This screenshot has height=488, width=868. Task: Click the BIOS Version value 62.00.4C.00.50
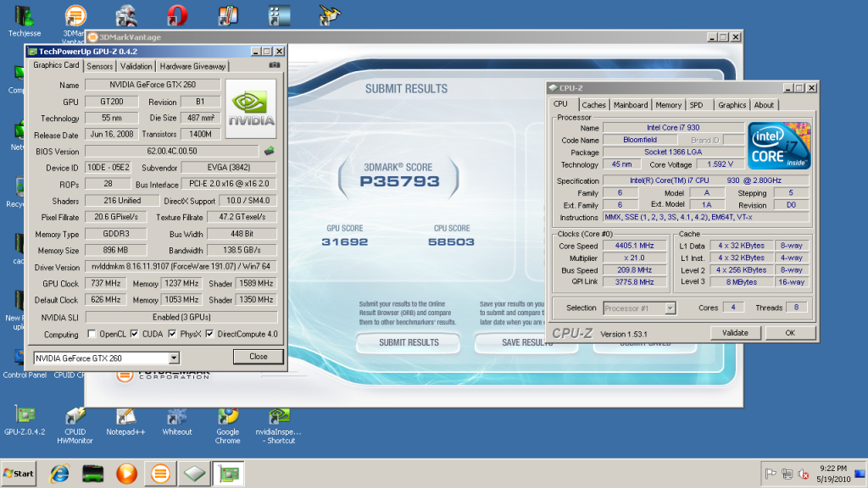pos(171,151)
